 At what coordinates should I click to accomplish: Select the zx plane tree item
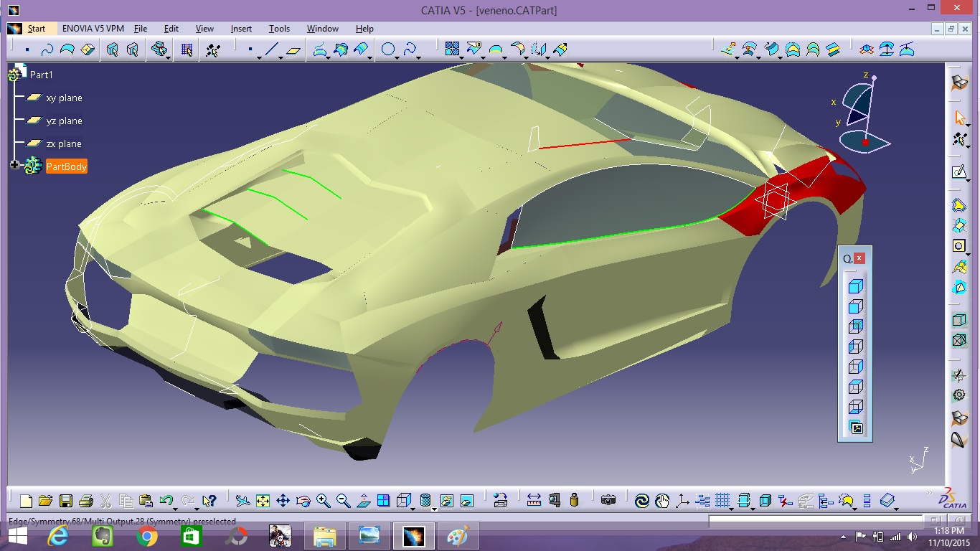point(64,143)
